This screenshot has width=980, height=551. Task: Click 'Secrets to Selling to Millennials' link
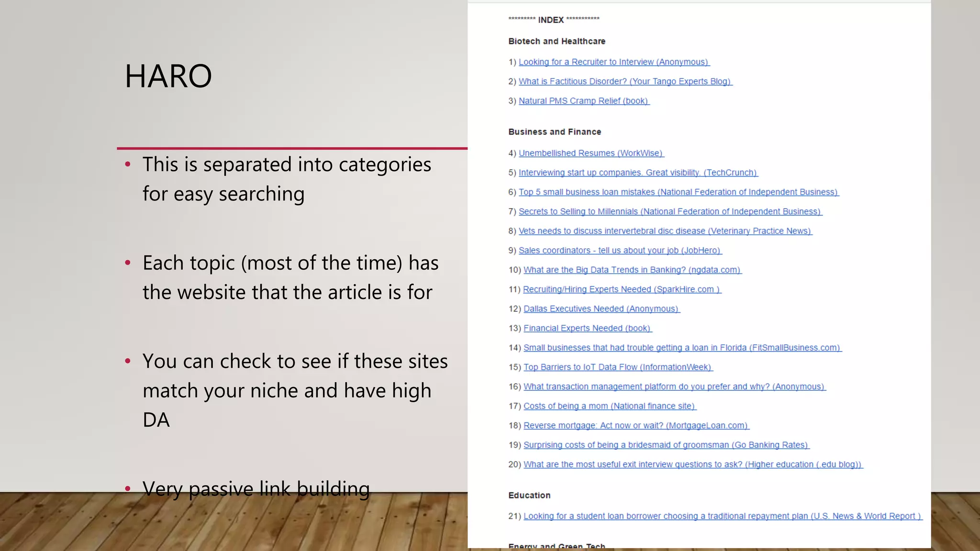[x=670, y=212]
